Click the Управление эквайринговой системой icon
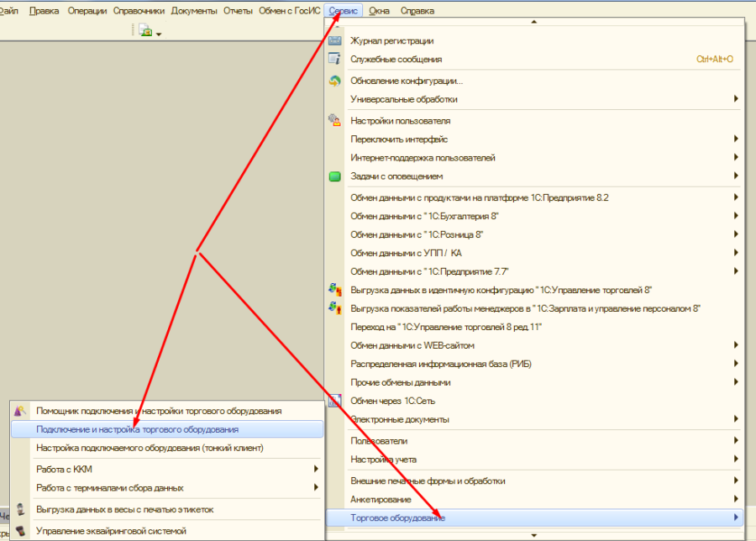This screenshot has height=541, width=756. (x=20, y=530)
